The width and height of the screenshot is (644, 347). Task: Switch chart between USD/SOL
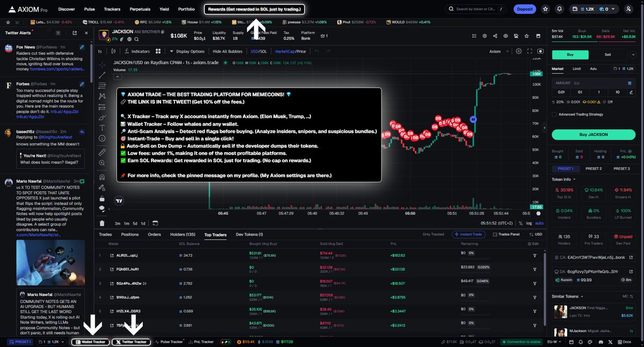pos(258,51)
